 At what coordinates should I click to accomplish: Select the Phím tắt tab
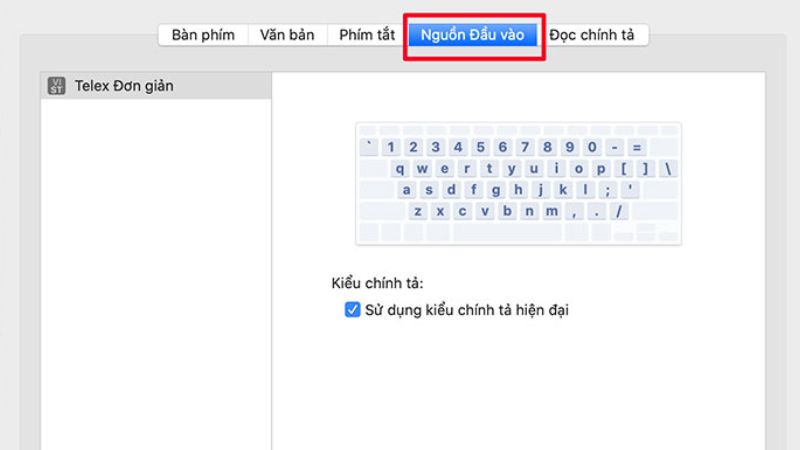coord(367,35)
